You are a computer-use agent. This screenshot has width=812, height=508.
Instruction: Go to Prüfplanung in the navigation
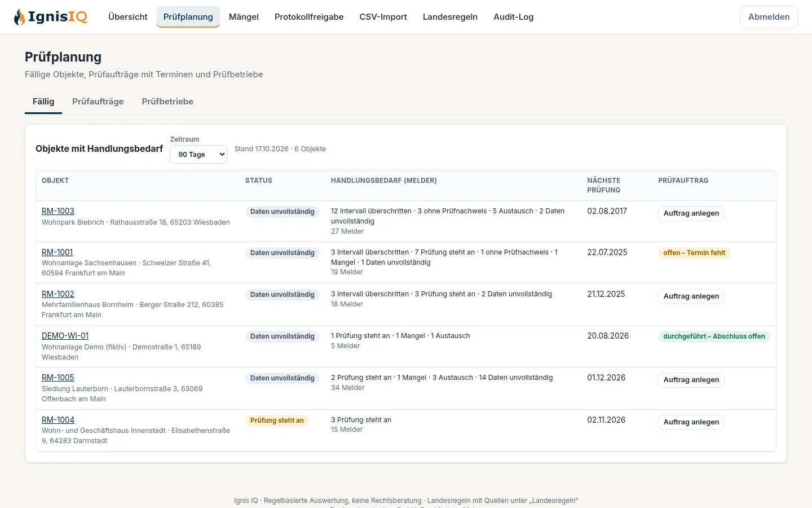(188, 17)
